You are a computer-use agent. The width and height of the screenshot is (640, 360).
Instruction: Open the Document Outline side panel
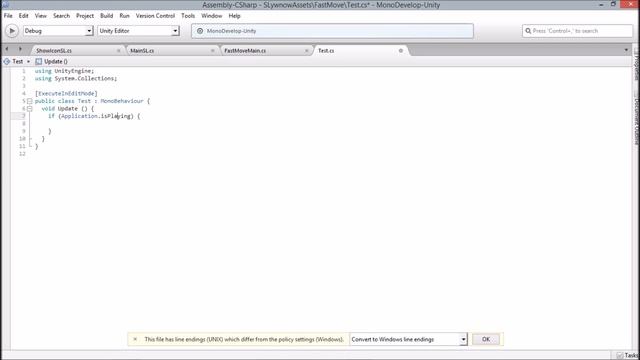tap(636, 119)
